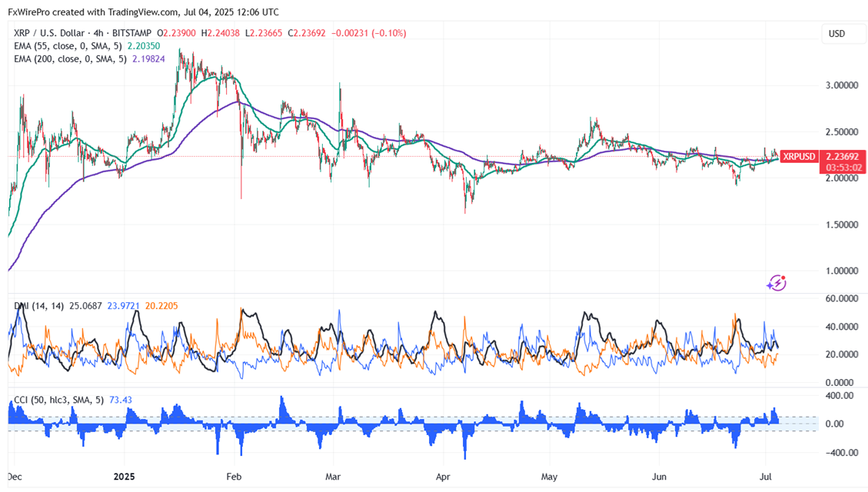Click the high price H2.24038

click(x=221, y=33)
